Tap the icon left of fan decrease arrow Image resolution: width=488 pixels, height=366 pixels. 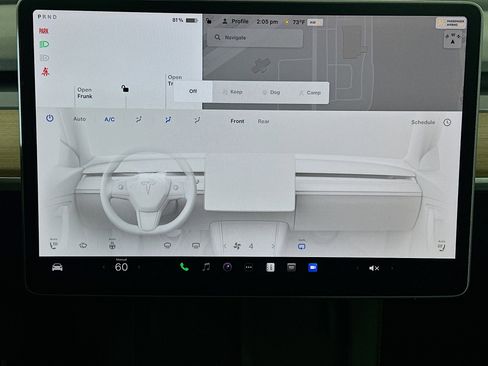pos(196,246)
